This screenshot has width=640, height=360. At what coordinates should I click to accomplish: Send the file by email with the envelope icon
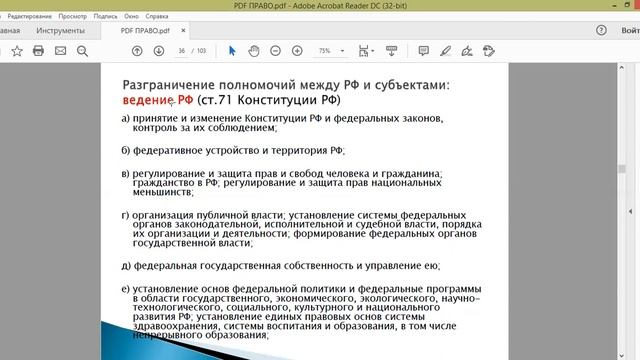pos(60,51)
